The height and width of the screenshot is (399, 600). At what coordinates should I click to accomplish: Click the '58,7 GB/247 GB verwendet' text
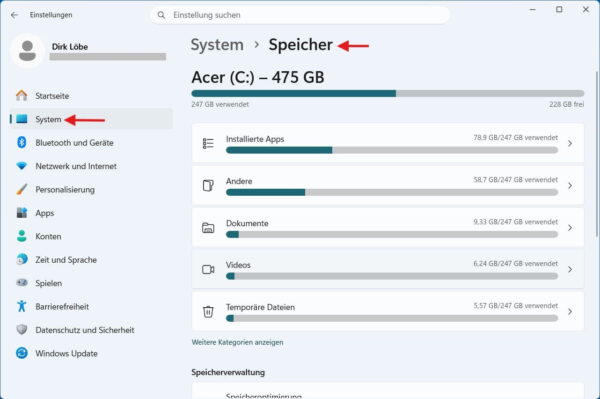pos(515,179)
